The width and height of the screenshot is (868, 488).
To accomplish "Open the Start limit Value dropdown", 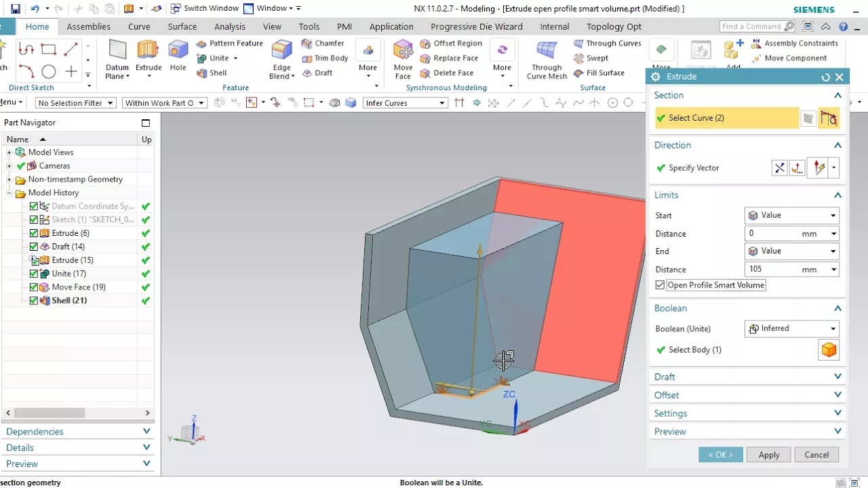I will click(x=792, y=216).
